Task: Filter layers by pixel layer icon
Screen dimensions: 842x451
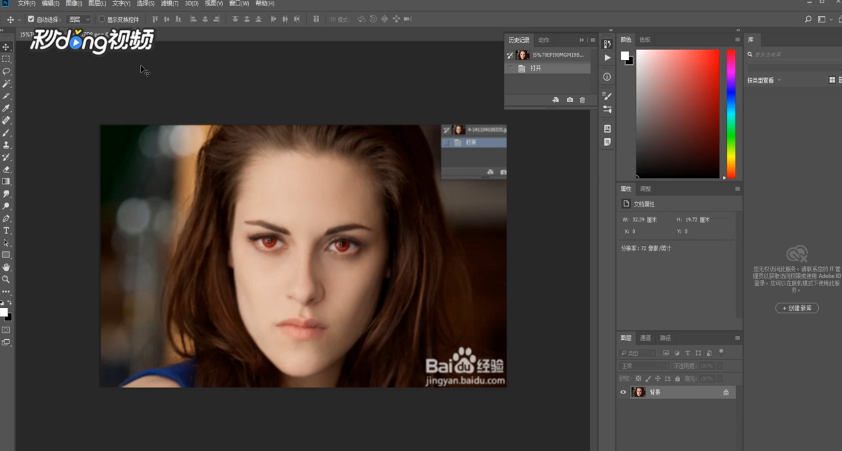Action: pyautogui.click(x=666, y=353)
